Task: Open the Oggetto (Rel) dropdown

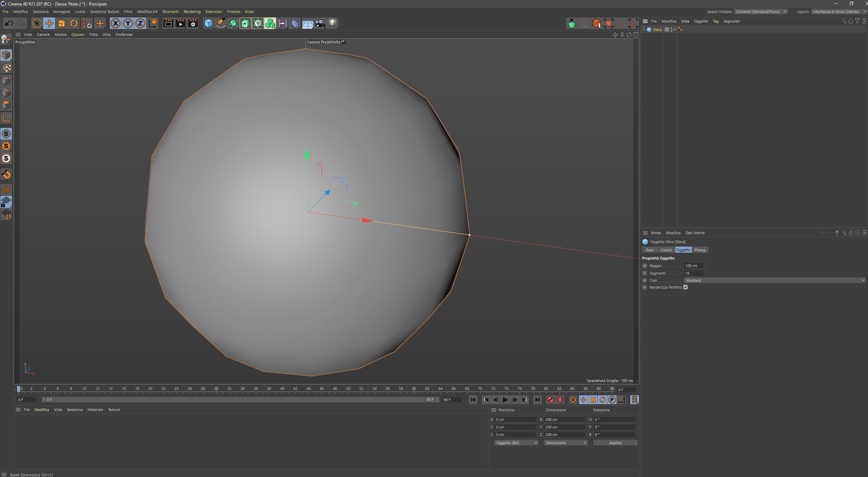Action: (516, 443)
